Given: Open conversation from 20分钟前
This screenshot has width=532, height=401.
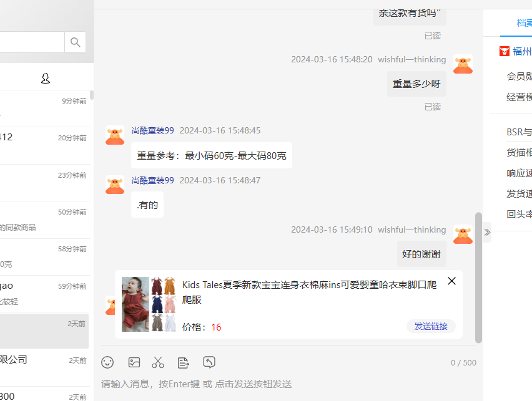Looking at the screenshot, I should tap(45, 146).
